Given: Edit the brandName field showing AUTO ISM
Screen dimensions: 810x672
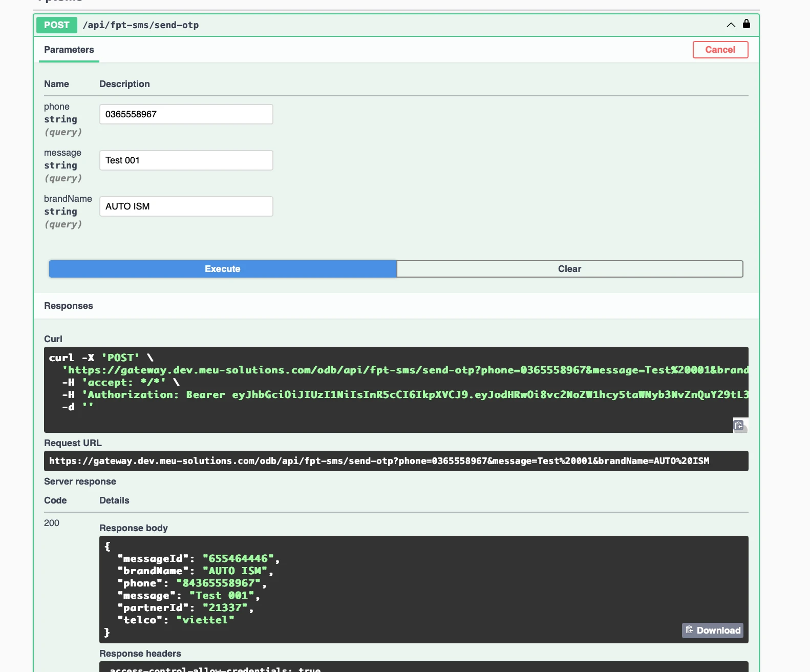Looking at the screenshot, I should (x=186, y=206).
